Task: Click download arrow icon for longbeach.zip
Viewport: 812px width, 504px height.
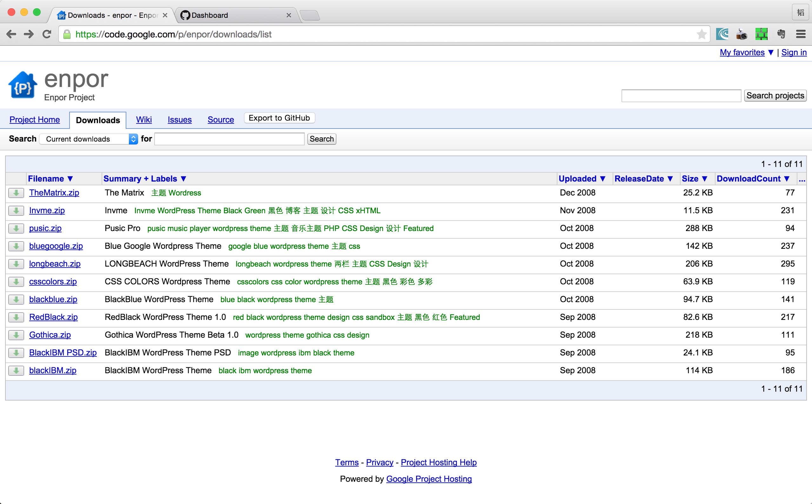Action: [x=16, y=264]
